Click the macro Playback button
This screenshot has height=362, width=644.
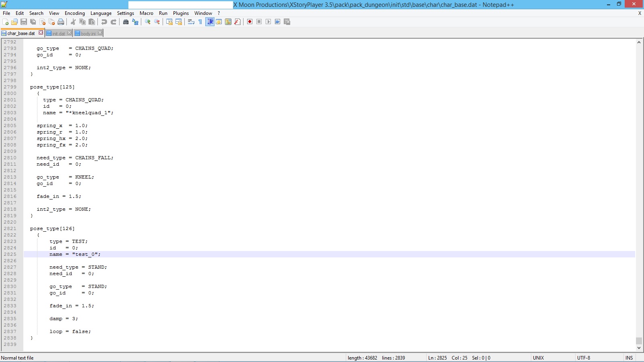[x=268, y=22]
